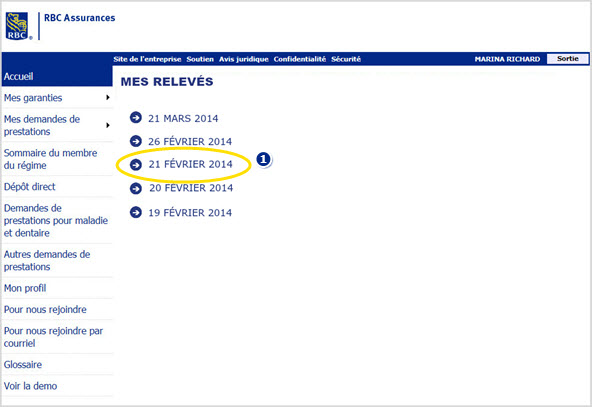Viewport: 592px width, 407px height.
Task: Click the RBC Assurances brand text
Action: (80, 18)
